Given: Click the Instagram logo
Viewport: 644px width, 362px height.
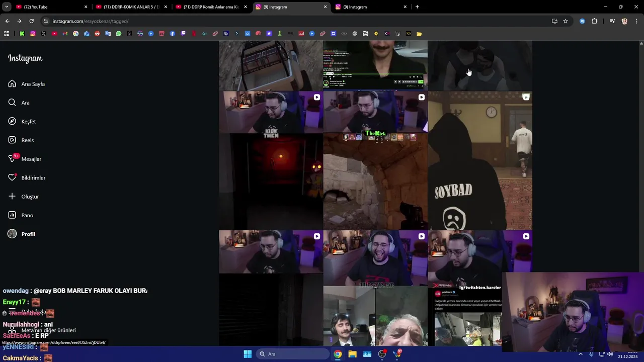Looking at the screenshot, I should (x=25, y=58).
